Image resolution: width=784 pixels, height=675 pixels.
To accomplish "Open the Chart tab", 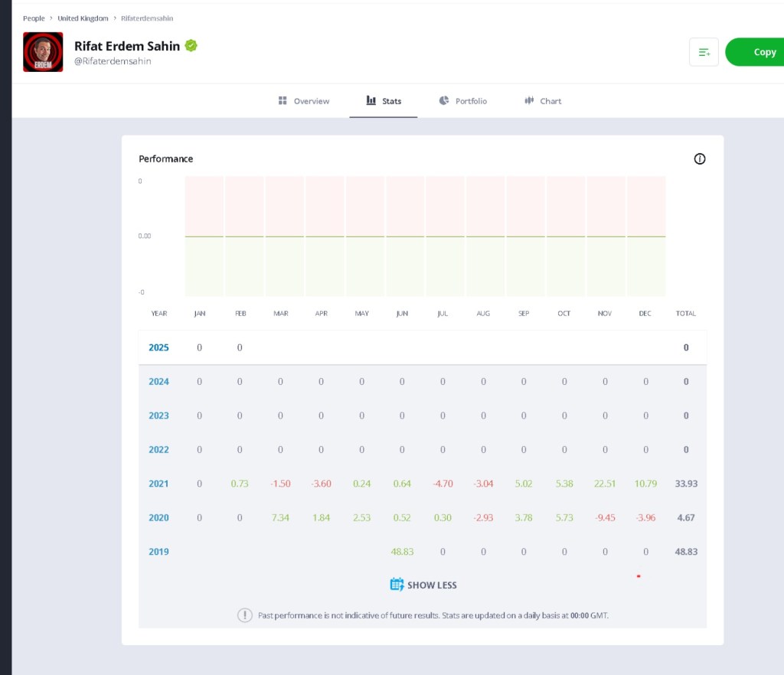I will (x=543, y=101).
